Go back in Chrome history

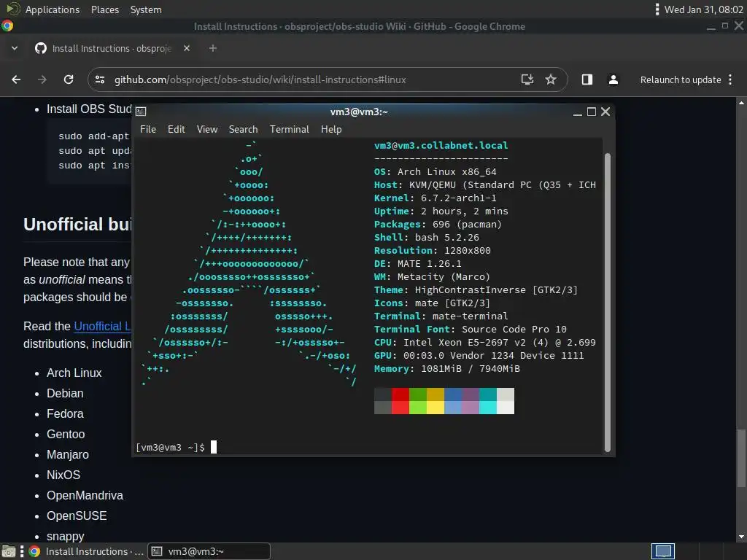(x=16, y=79)
